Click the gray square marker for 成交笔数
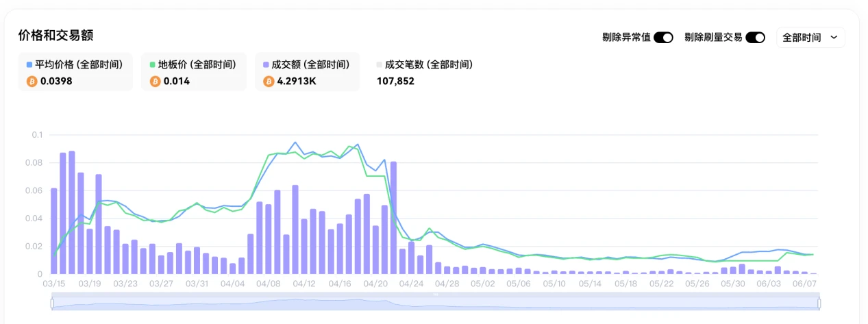Viewport: 868px width, 324px height. pyautogui.click(x=380, y=65)
